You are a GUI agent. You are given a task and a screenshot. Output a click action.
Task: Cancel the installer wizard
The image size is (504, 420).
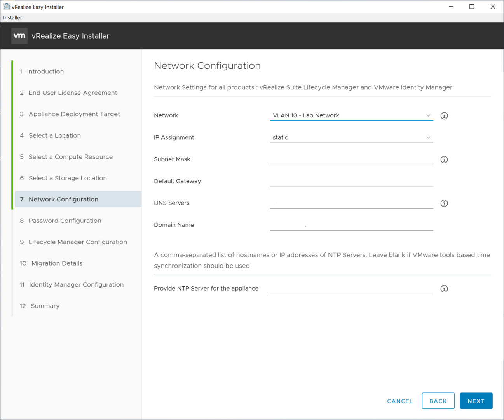pos(400,401)
